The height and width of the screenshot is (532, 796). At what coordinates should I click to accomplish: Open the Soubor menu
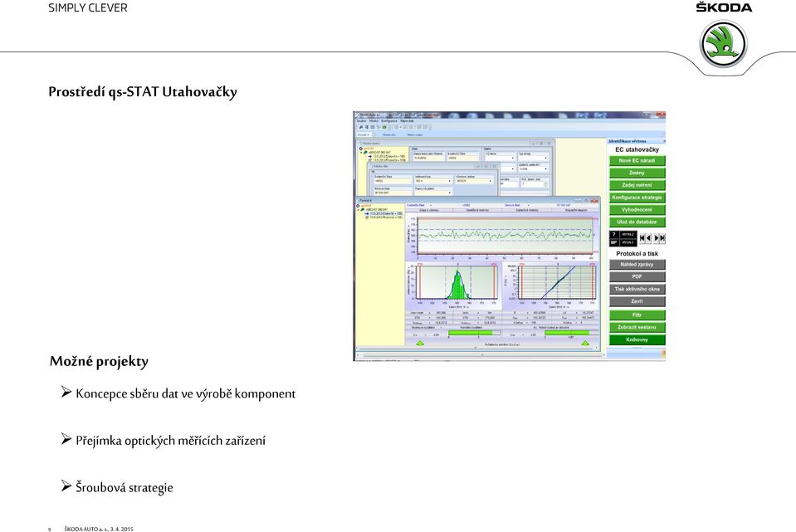click(x=361, y=121)
